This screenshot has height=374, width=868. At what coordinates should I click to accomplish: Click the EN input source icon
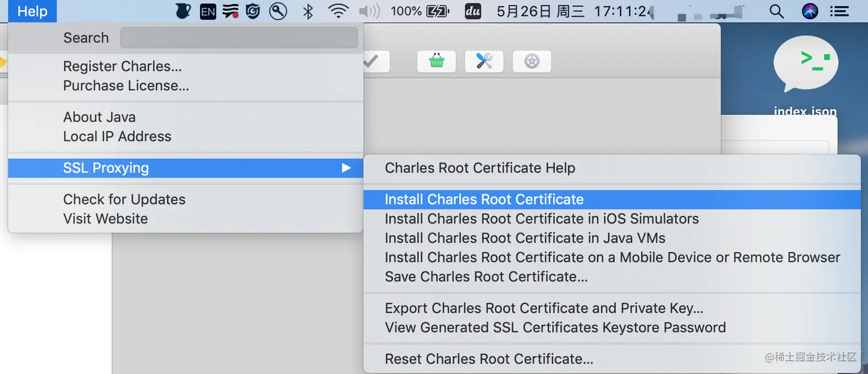coord(208,11)
